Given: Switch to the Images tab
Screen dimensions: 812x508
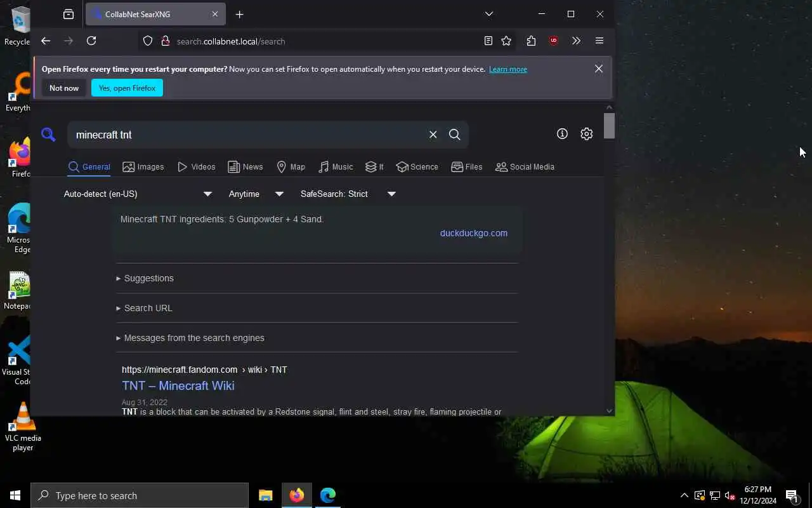Looking at the screenshot, I should pyautogui.click(x=143, y=166).
